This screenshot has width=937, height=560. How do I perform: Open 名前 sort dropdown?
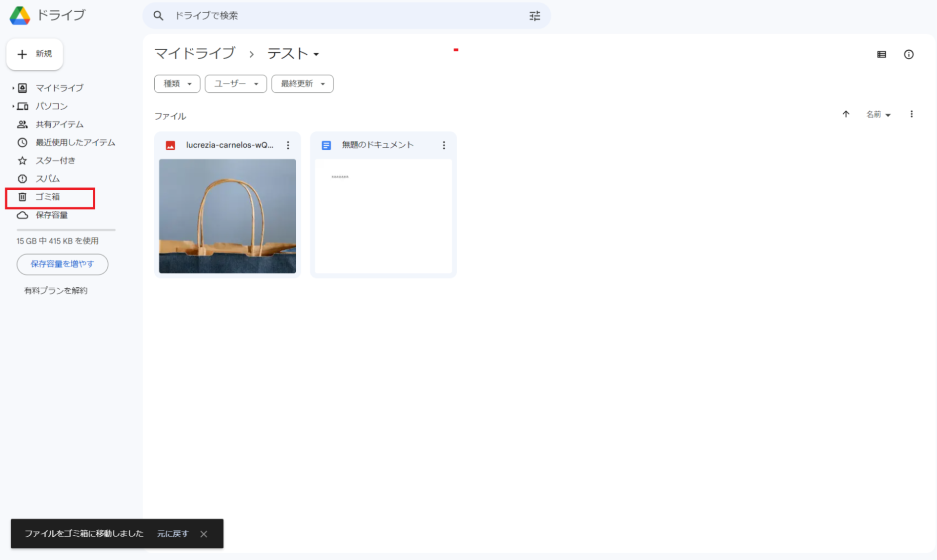pos(878,115)
